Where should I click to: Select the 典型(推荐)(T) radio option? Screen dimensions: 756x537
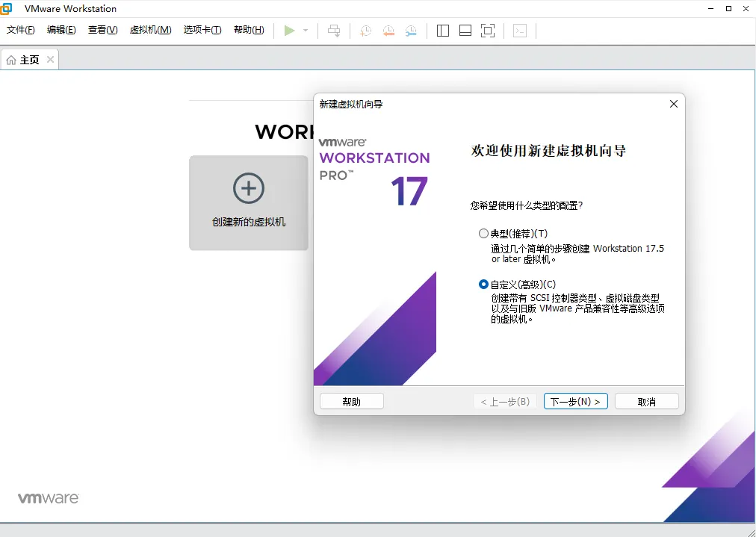(x=483, y=234)
